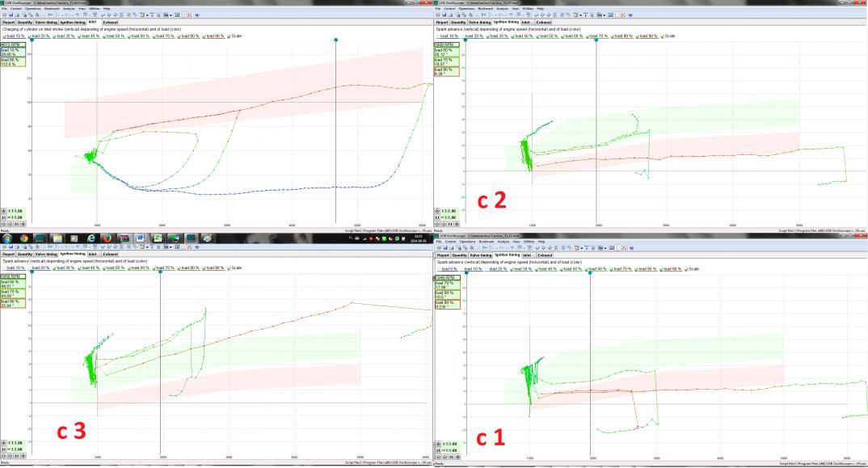Screen dimensions: 868x468
Task: Open the Help menu in the Inlet window
Action: (x=107, y=8)
